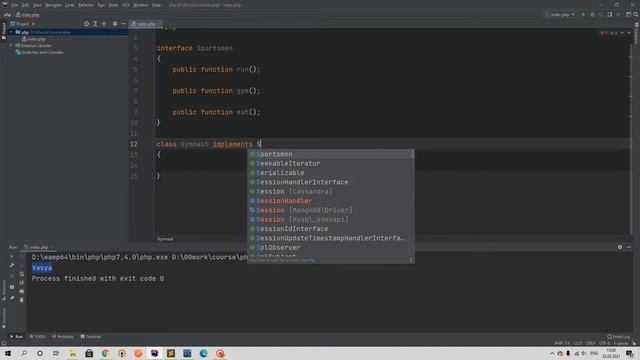Select Scratches and Consoles node
Screen dimensions: 640x360
point(40,52)
